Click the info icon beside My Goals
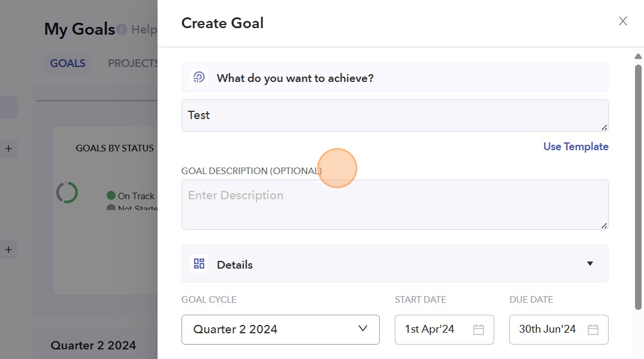The image size is (644, 359). coord(122,29)
